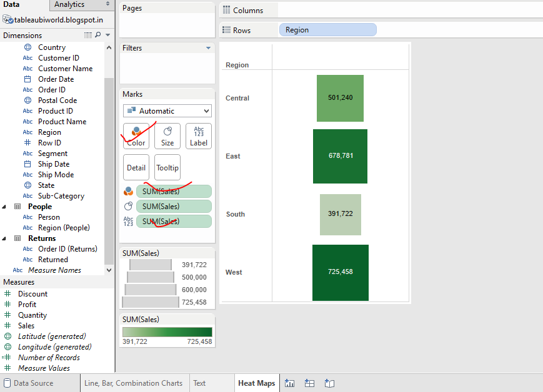The height and width of the screenshot is (392, 543).
Task: Click the tableaubiworld data source connection icon
Action: 6,19
